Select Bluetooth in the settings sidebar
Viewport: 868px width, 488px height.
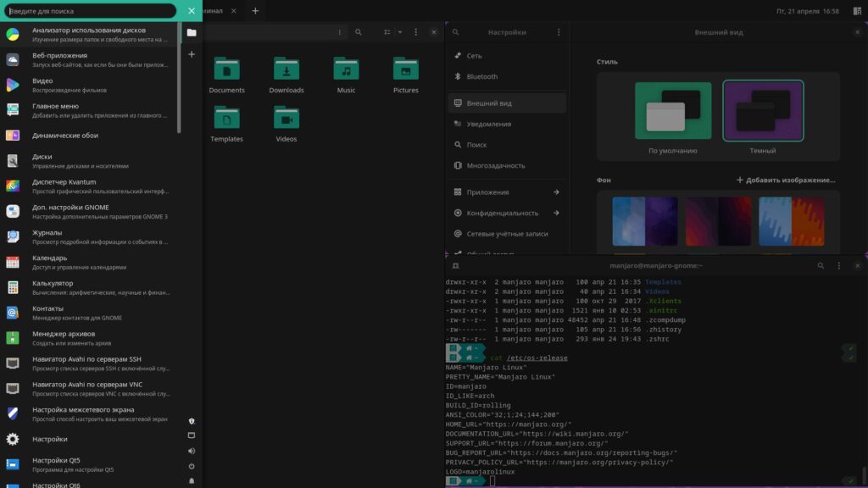coord(481,76)
